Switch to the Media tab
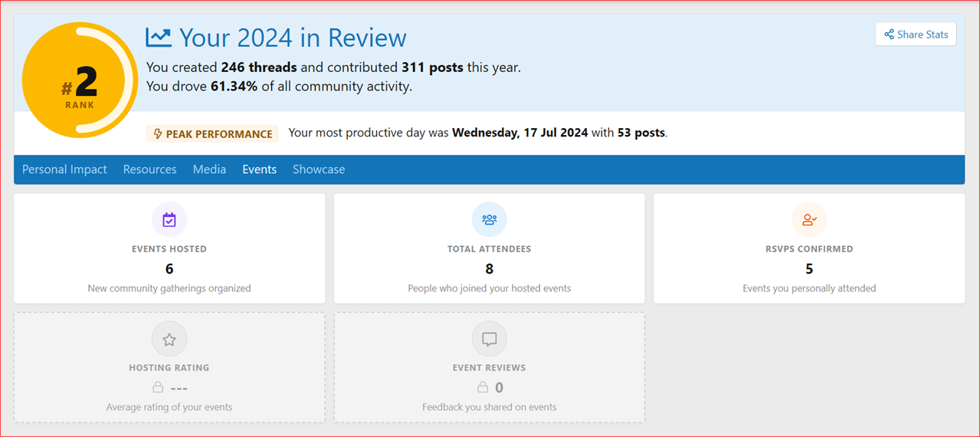Image resolution: width=980 pixels, height=437 pixels. coord(209,169)
